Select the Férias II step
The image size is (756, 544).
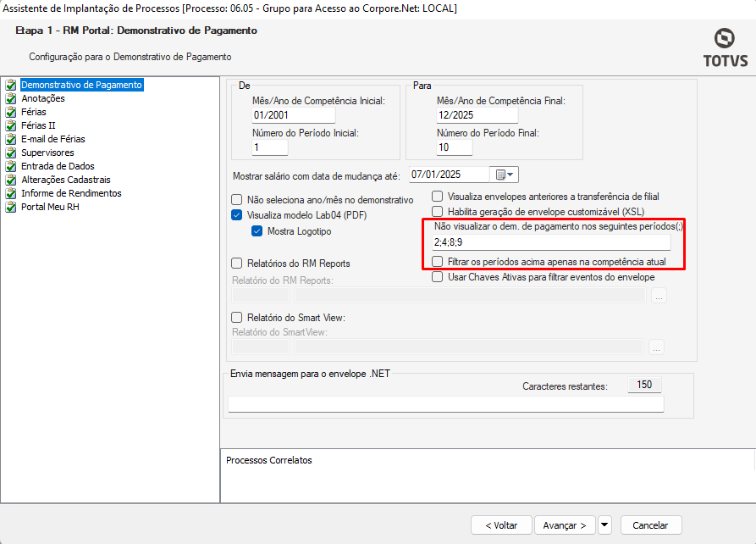tap(38, 125)
